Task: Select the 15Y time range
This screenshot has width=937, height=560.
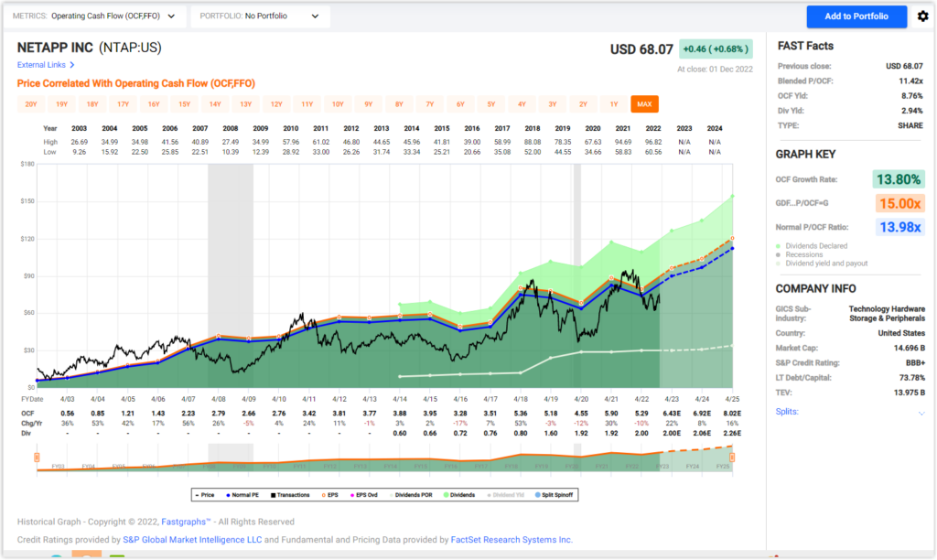Action: tap(184, 104)
